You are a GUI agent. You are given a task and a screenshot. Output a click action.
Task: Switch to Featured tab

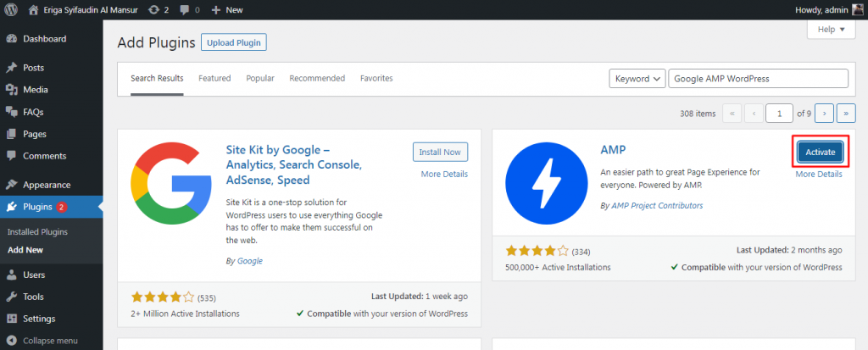(214, 79)
